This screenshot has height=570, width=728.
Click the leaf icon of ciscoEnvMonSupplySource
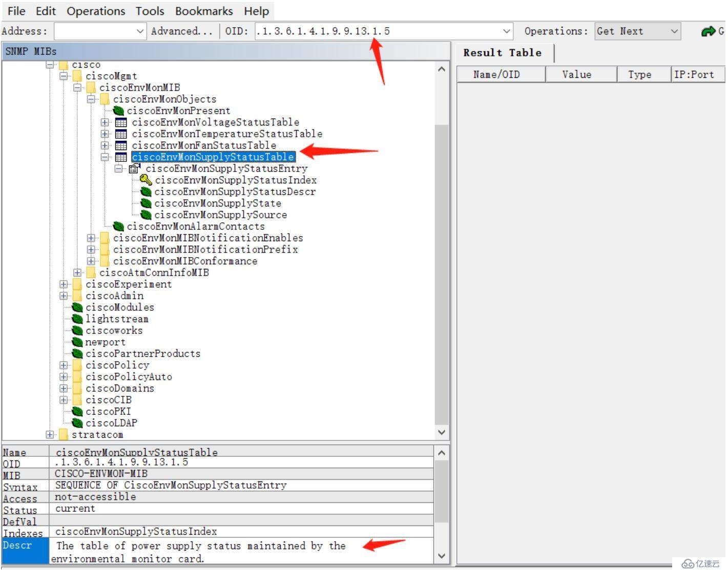point(147,215)
